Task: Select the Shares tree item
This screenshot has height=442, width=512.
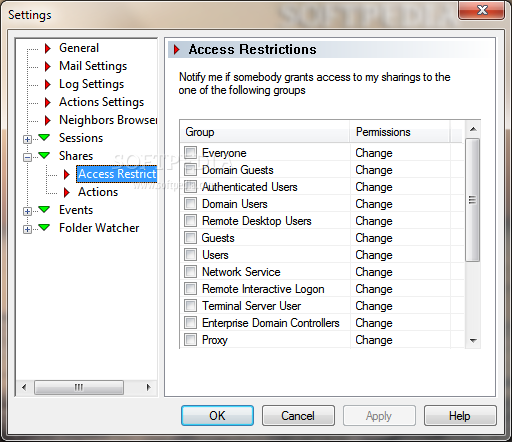Action: 76,156
